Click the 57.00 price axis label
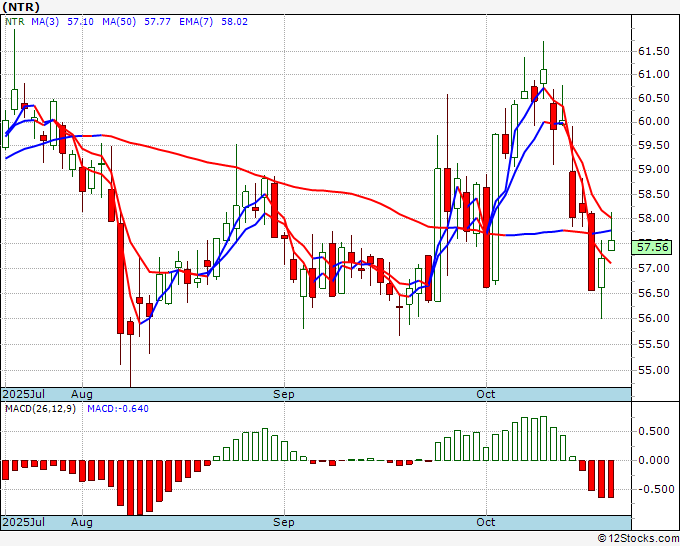 click(654, 268)
